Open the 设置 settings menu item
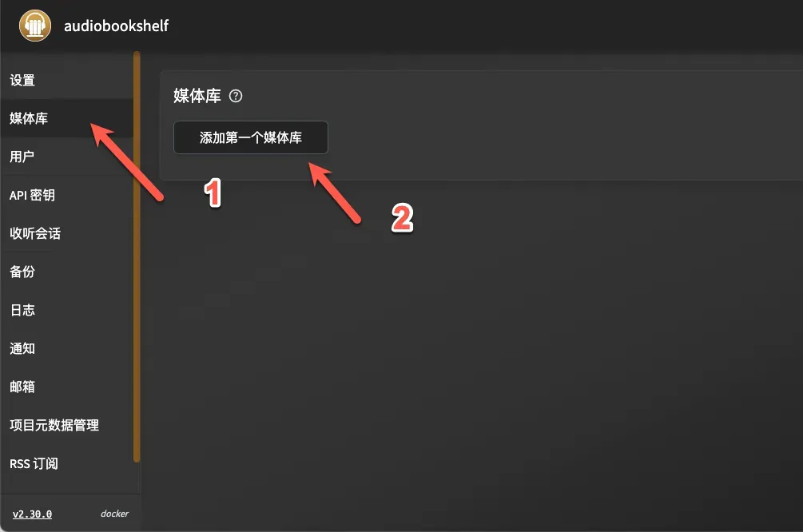The image size is (803, 532). 66,80
